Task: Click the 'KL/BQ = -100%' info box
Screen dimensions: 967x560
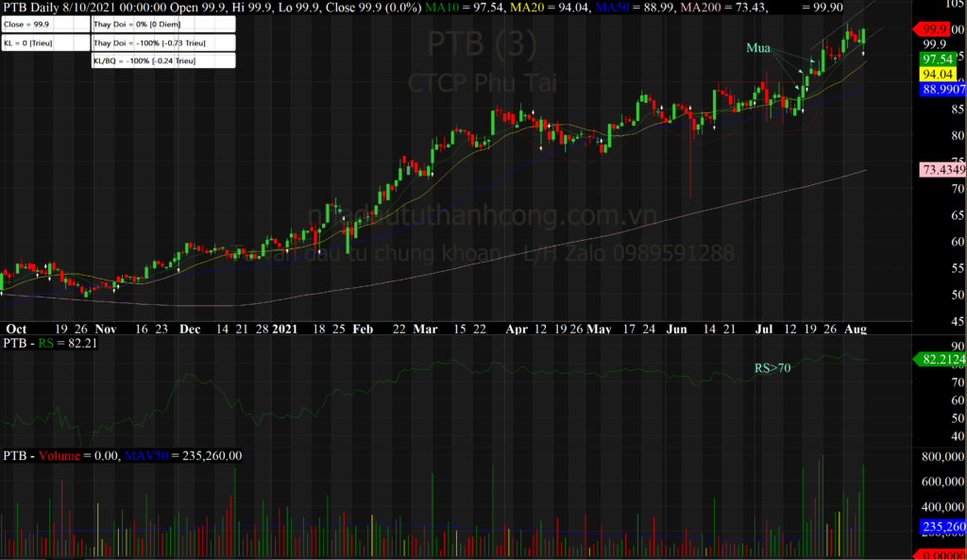Action: click(162, 61)
